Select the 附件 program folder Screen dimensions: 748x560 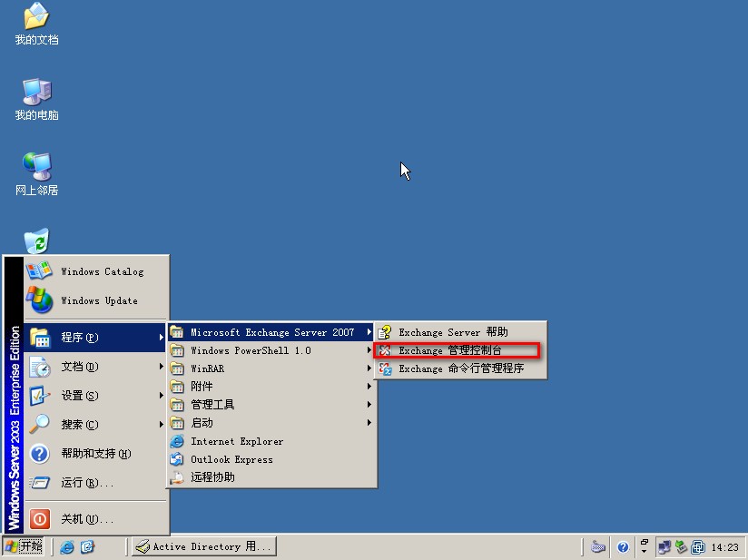click(x=271, y=387)
